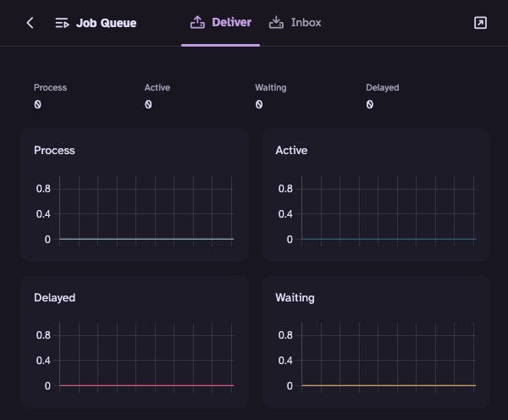Click the Waiting chart plot area

pos(389,357)
